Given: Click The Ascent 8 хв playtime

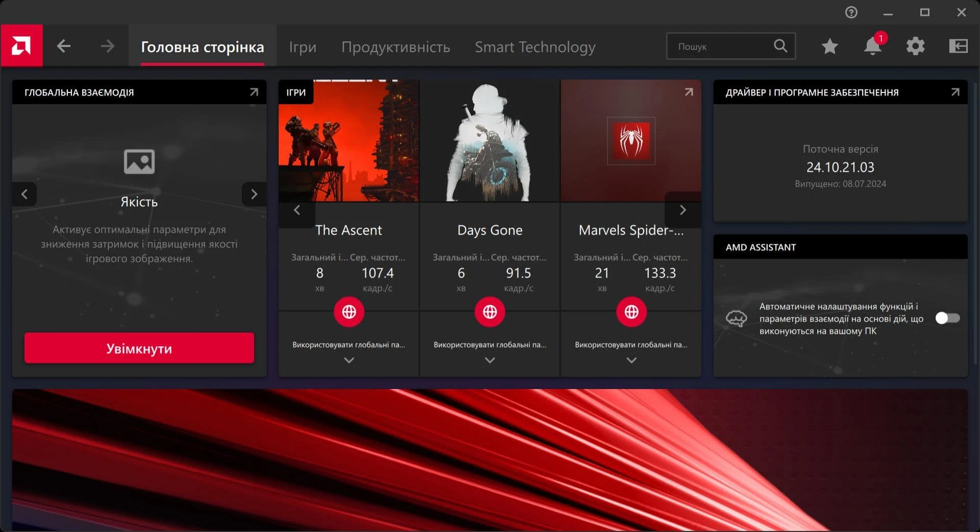Looking at the screenshot, I should [x=320, y=279].
